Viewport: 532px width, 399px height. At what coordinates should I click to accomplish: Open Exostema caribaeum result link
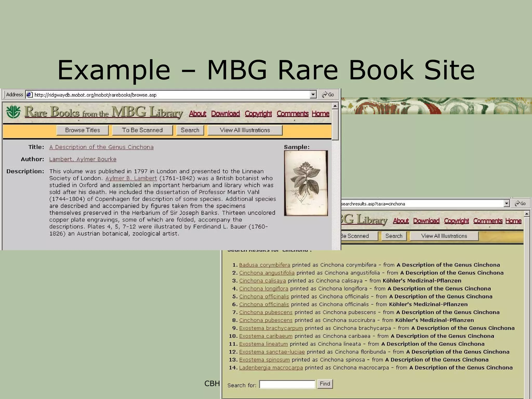(266, 336)
